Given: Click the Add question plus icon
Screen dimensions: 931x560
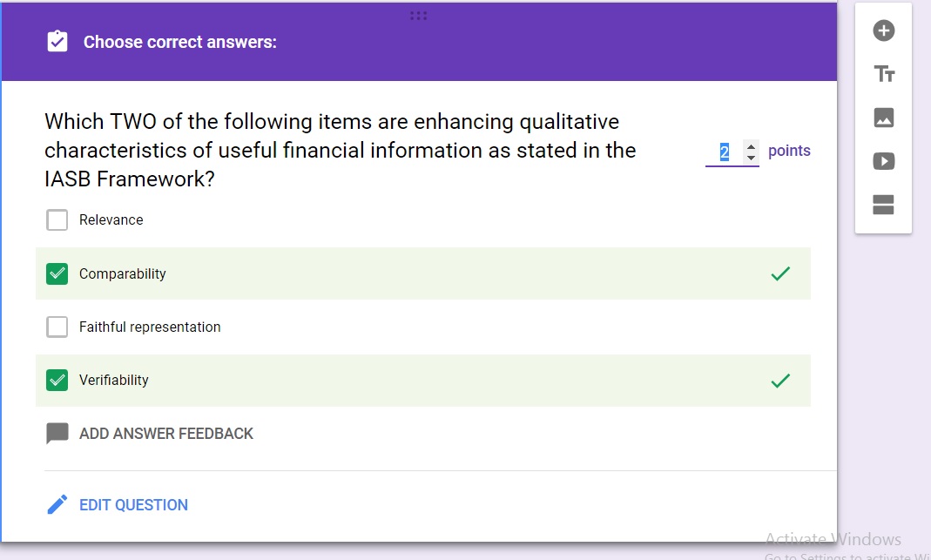Looking at the screenshot, I should coord(884,31).
